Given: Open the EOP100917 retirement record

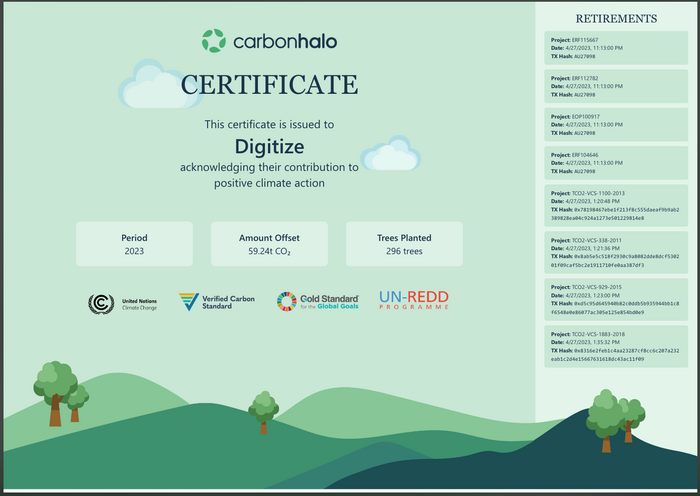Looking at the screenshot, I should 616,124.
